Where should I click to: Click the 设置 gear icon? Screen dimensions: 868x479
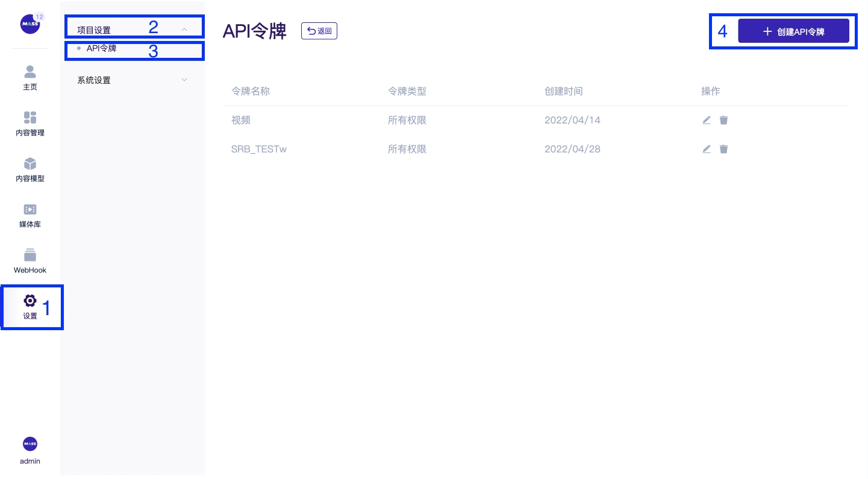[30, 301]
